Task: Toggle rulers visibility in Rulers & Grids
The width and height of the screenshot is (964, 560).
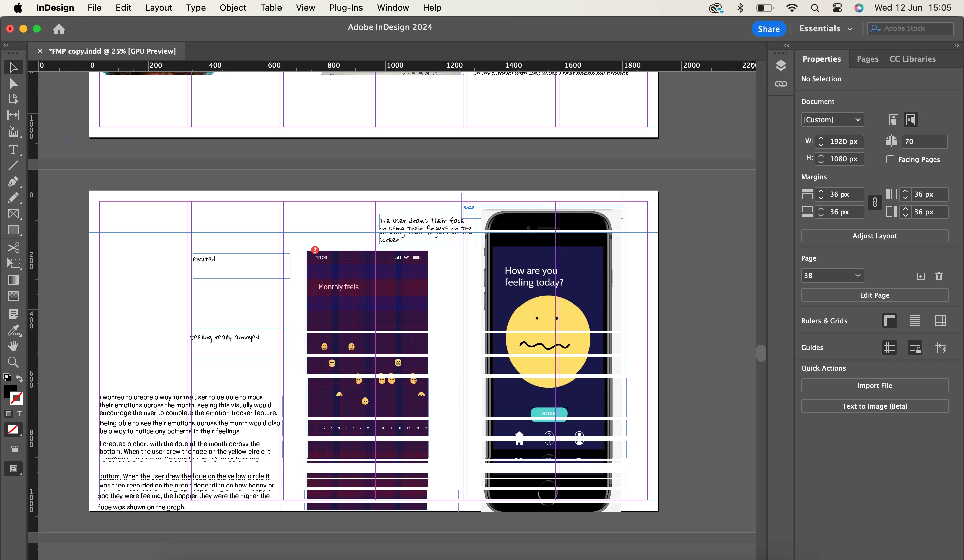Action: coord(889,321)
